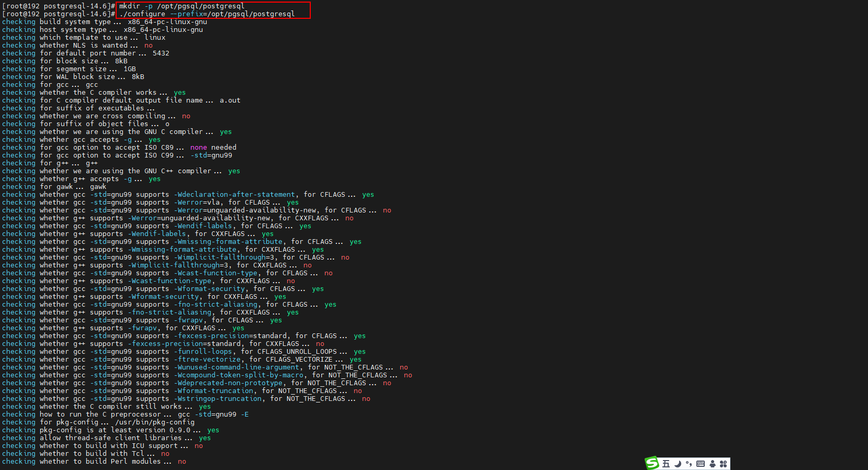The width and height of the screenshot is (868, 470).
Task: Click 'no' after build Perl modules
Action: (x=182, y=462)
